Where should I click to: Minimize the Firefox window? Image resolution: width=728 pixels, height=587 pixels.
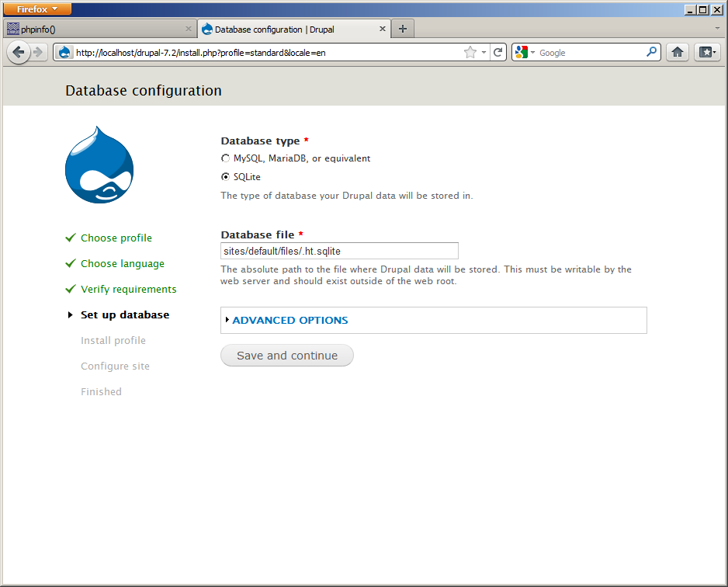pos(690,9)
